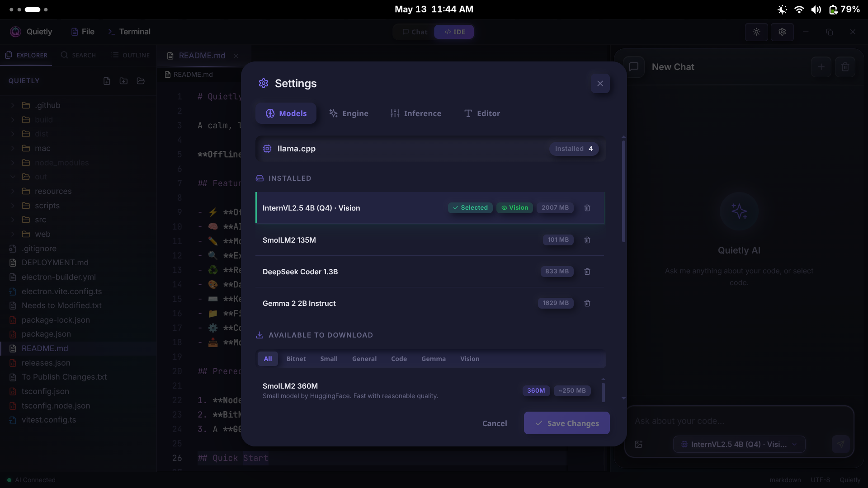Click Save Changes button

point(566,423)
